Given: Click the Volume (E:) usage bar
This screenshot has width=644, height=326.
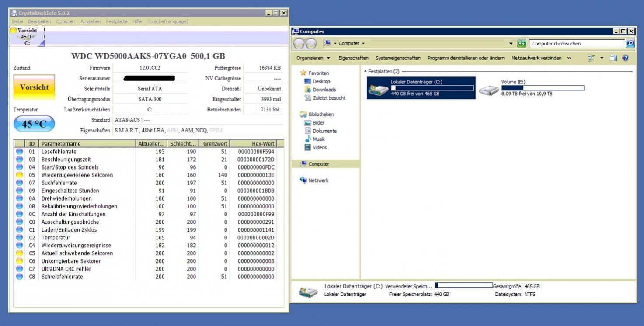Looking at the screenshot, I should click(543, 88).
